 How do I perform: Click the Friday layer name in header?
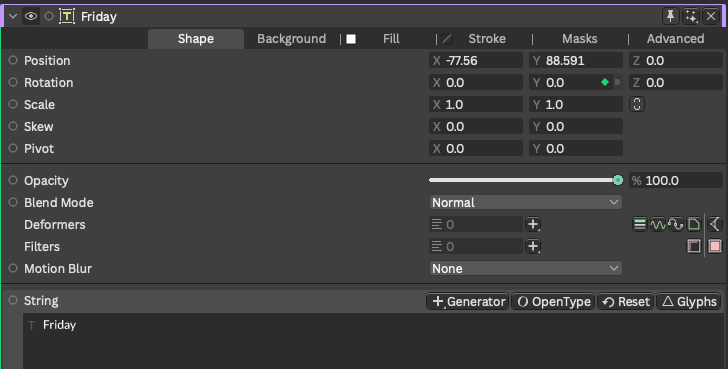point(99,17)
